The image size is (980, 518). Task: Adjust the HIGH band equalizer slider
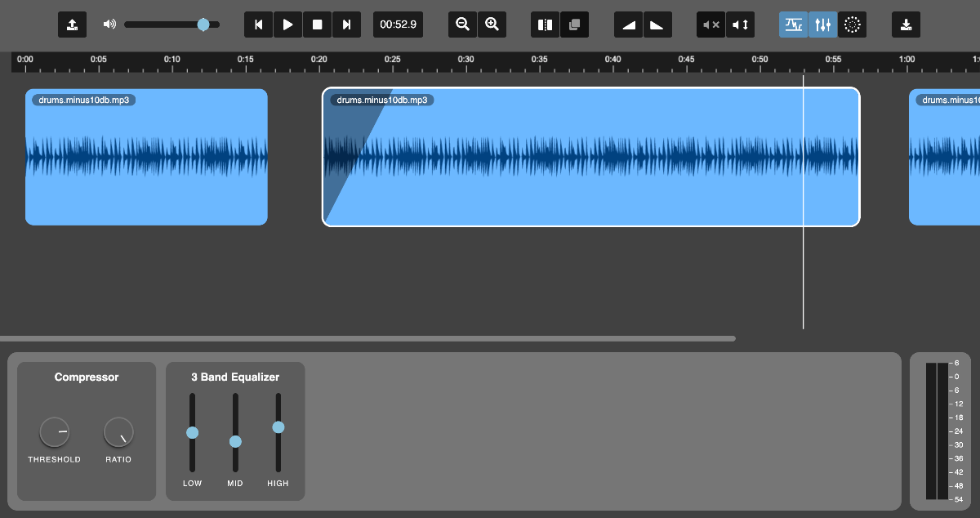click(278, 432)
